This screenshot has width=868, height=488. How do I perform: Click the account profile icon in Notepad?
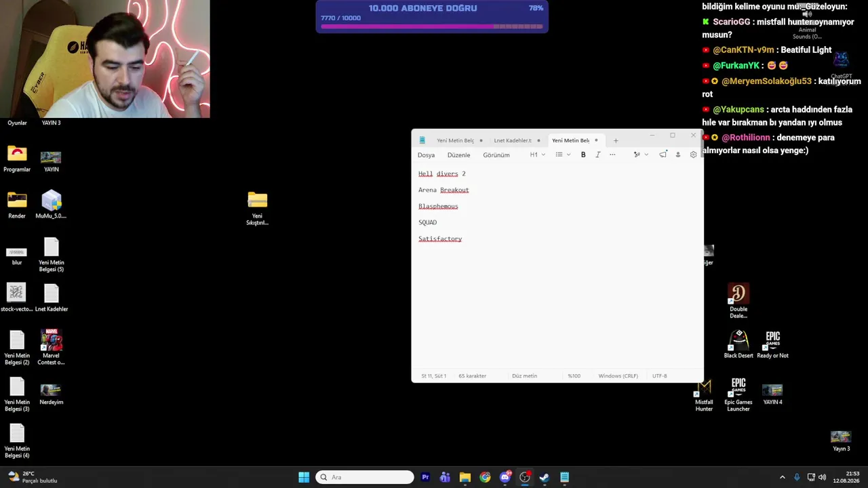pyautogui.click(x=677, y=155)
